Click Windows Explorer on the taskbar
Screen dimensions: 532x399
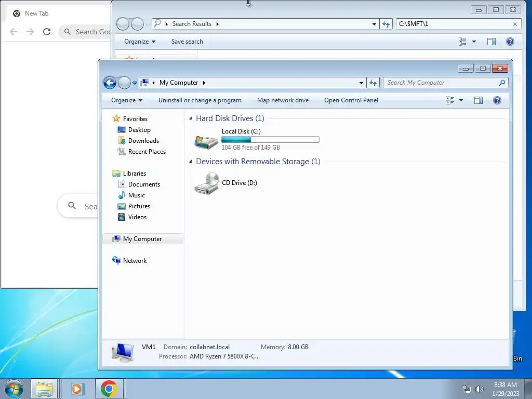tap(45, 389)
